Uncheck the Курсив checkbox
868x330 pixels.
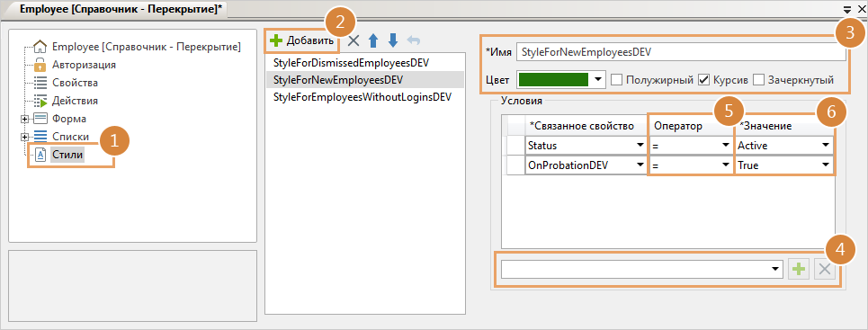pos(703,80)
